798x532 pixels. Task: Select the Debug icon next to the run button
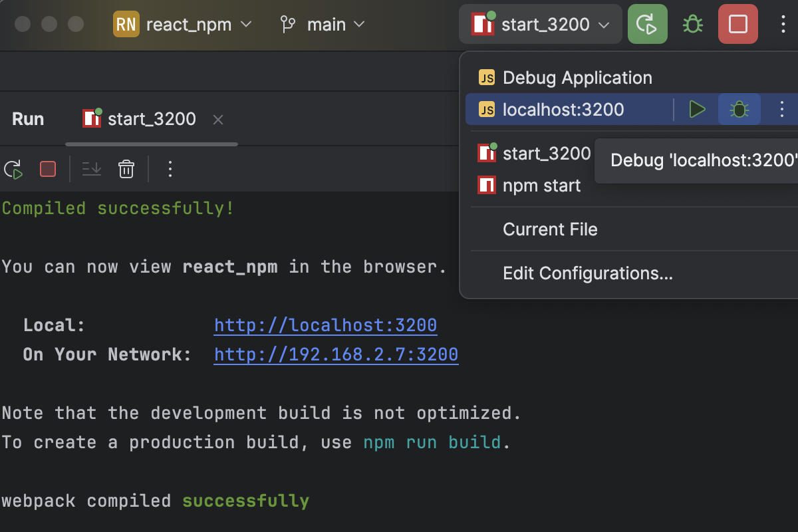pos(692,24)
